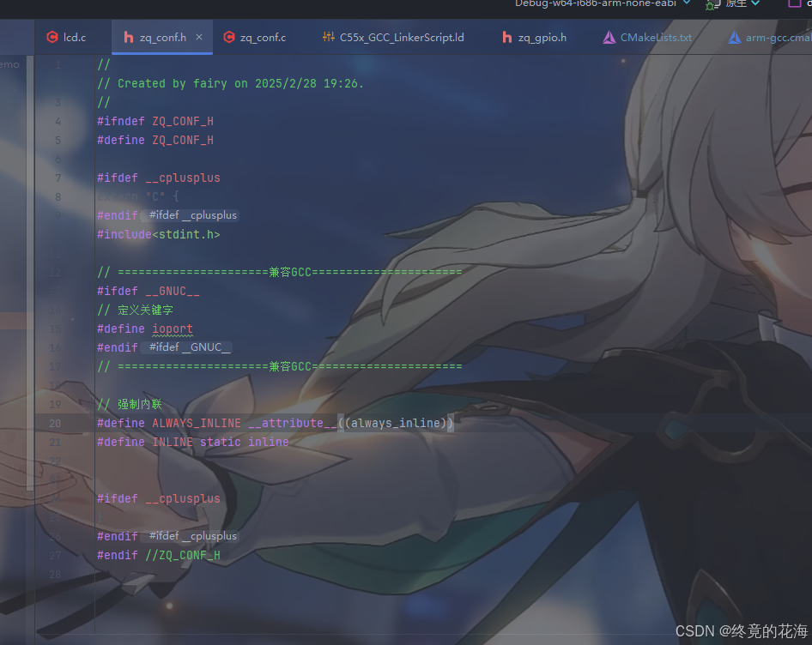Screen dimensions: 812x645
Task: Click "#ifdef __cplusplus" on line 24
Action: [x=159, y=498]
